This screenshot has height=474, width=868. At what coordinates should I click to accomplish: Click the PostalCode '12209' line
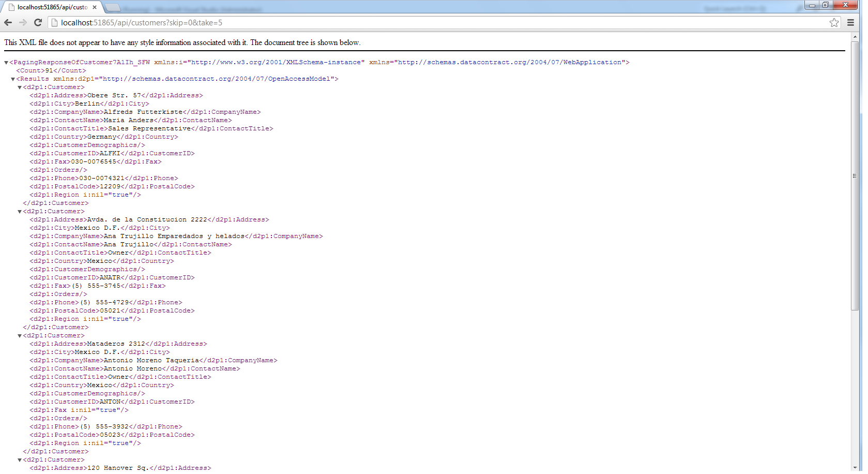(x=112, y=187)
